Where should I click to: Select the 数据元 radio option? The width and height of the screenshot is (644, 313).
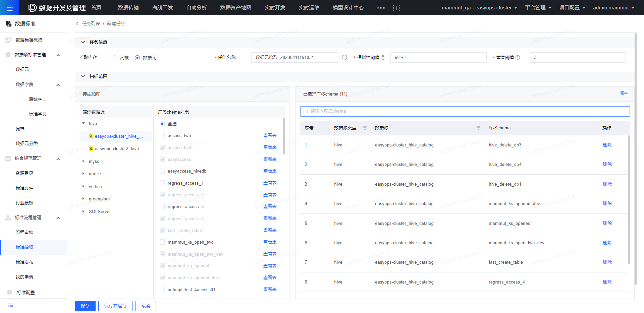[137, 58]
